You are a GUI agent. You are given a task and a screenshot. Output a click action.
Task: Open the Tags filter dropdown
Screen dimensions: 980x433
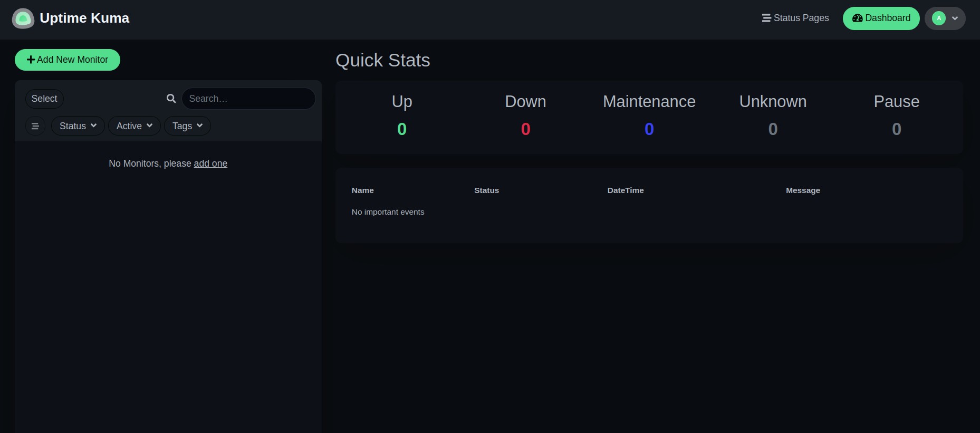point(187,126)
